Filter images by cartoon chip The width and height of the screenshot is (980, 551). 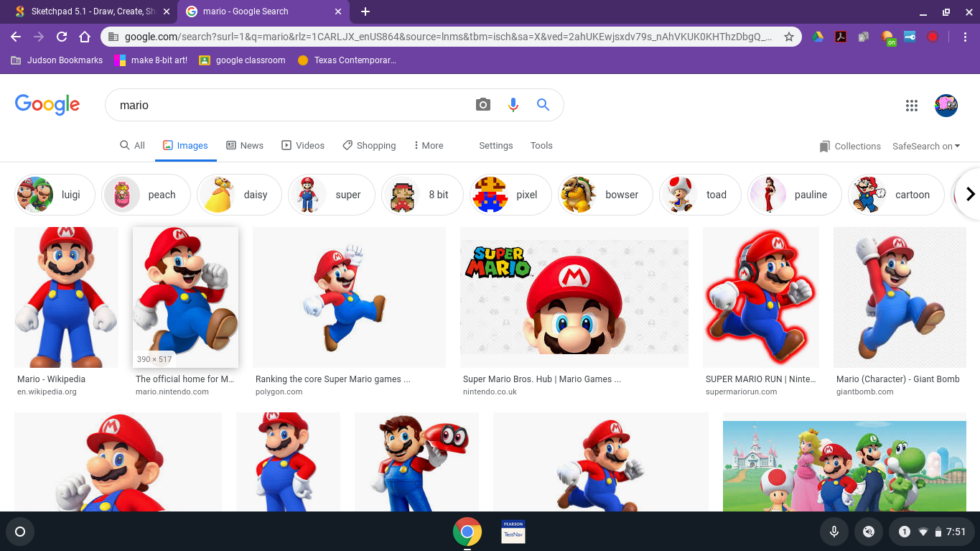point(896,195)
